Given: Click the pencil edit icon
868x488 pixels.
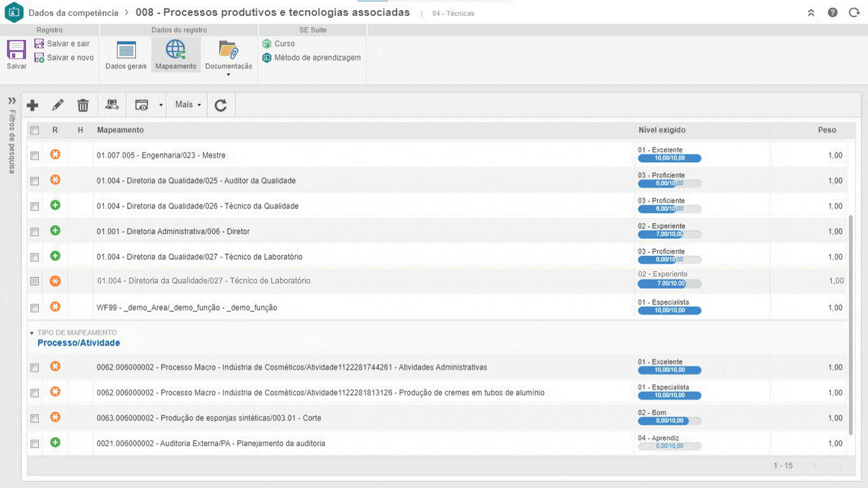Looking at the screenshot, I should click(58, 105).
